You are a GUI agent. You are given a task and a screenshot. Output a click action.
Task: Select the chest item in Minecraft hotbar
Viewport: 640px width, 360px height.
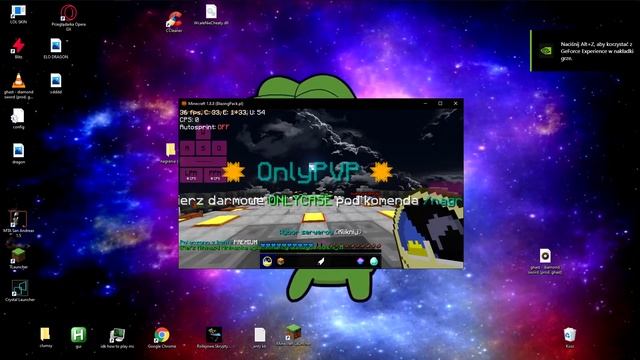click(281, 261)
